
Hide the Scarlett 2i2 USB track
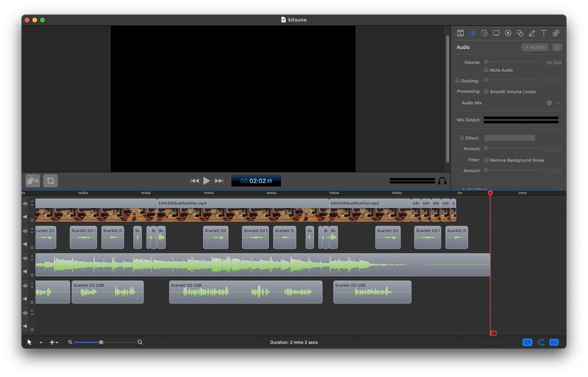pos(25,286)
